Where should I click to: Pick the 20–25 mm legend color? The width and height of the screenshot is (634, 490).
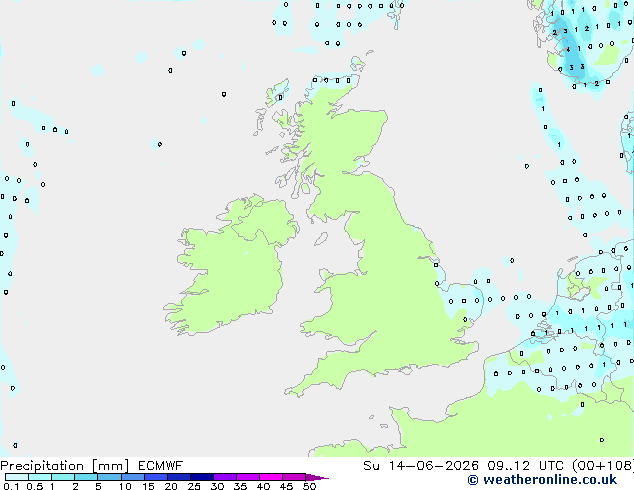click(178, 477)
